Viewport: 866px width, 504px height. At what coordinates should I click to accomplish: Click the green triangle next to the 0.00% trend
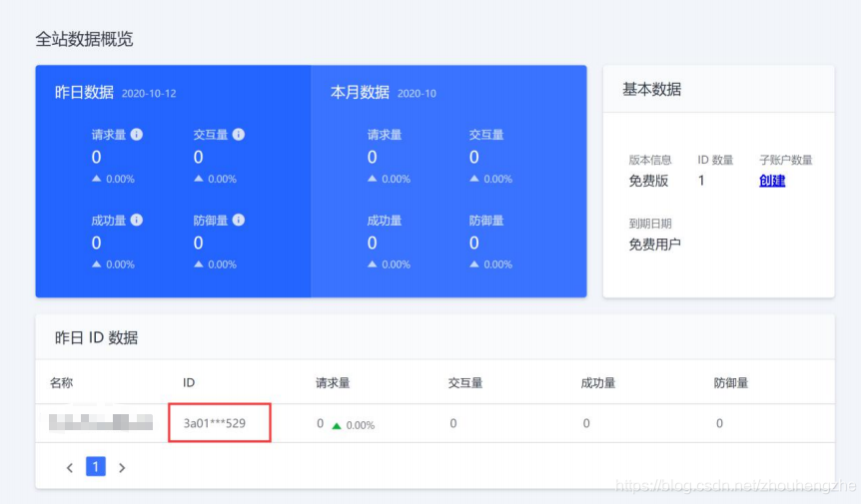click(x=336, y=425)
